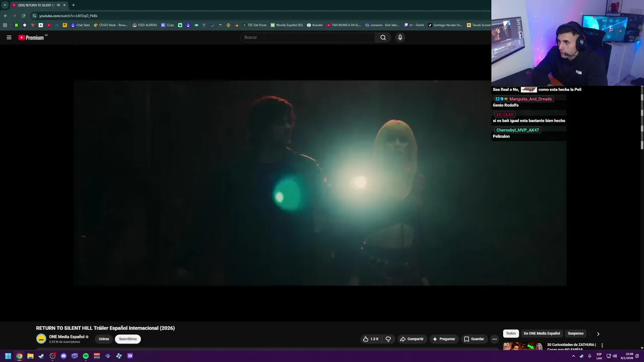
Task: Open ONE Media Español channel avatar
Action: pyautogui.click(x=41, y=339)
